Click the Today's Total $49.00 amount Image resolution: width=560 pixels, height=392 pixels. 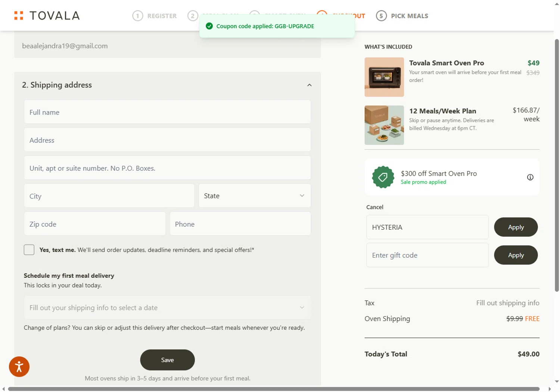[x=528, y=354]
